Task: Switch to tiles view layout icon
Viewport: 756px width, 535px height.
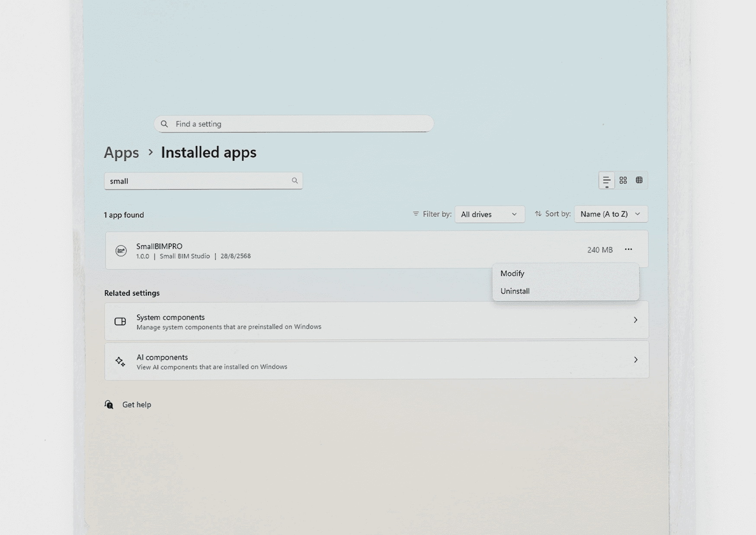Action: pos(639,180)
